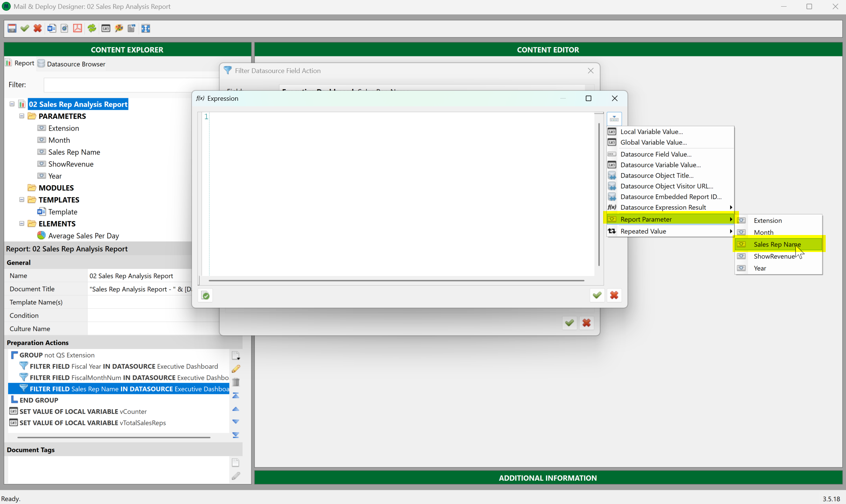Image resolution: width=846 pixels, height=504 pixels.
Task: Collapse the TEMPLATES folder
Action: click(22, 200)
